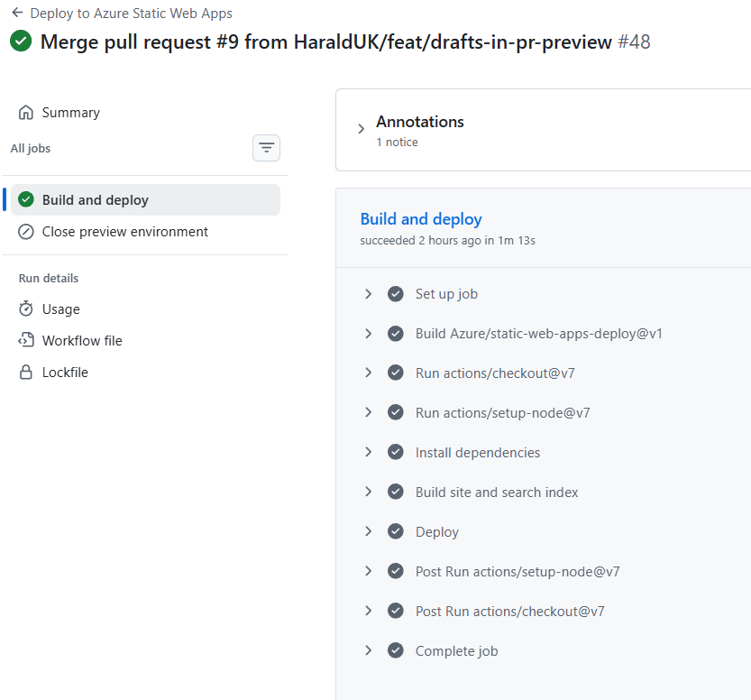The width and height of the screenshot is (751, 700).
Task: Select the Build and deploy job
Action: click(146, 199)
